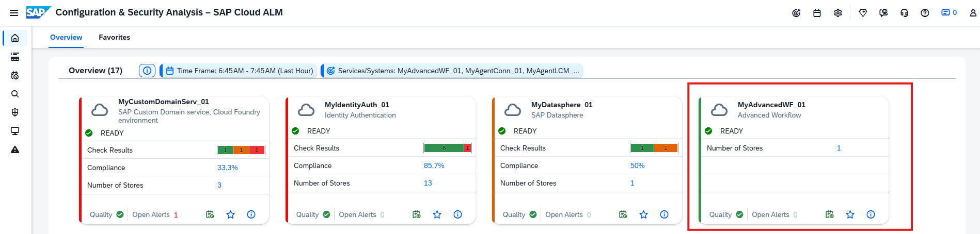
Task: Open notifications showing 0 messages
Action: [x=949, y=12]
